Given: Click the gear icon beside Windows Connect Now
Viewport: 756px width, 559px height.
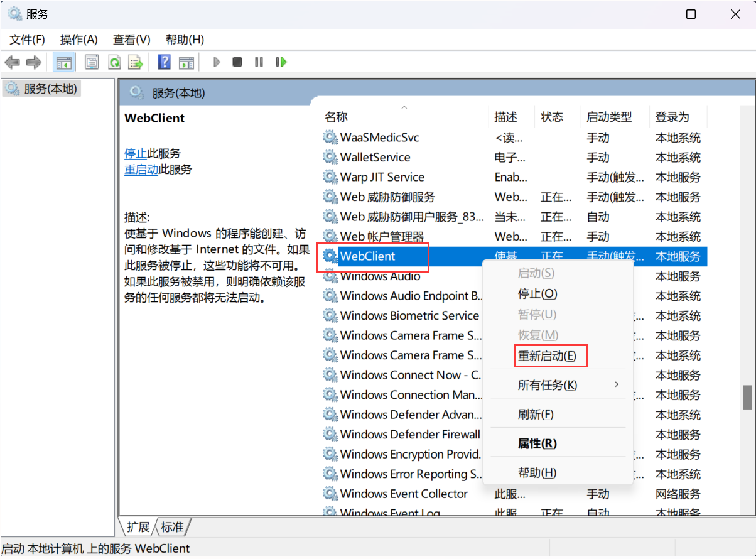Looking at the screenshot, I should (x=330, y=375).
